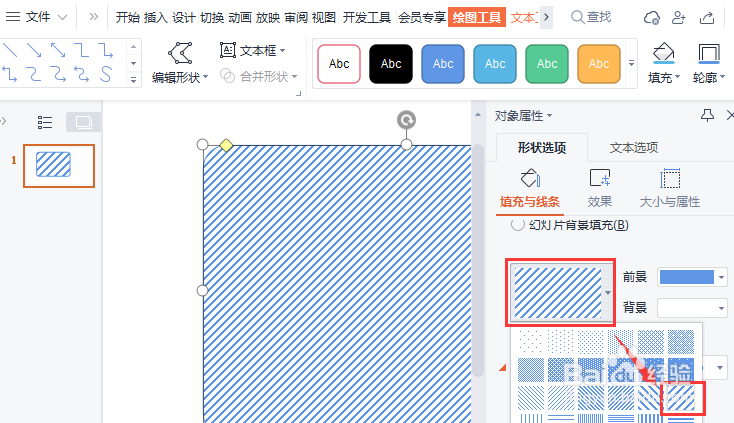Switch to the 形状选项 tab
The height and width of the screenshot is (423, 734).
pyautogui.click(x=542, y=147)
